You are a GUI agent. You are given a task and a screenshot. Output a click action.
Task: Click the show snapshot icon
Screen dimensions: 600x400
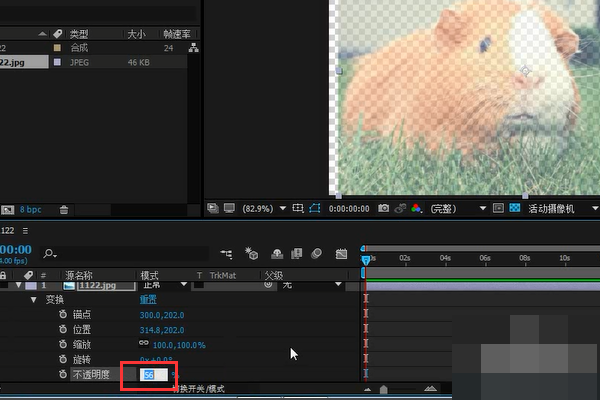400,208
